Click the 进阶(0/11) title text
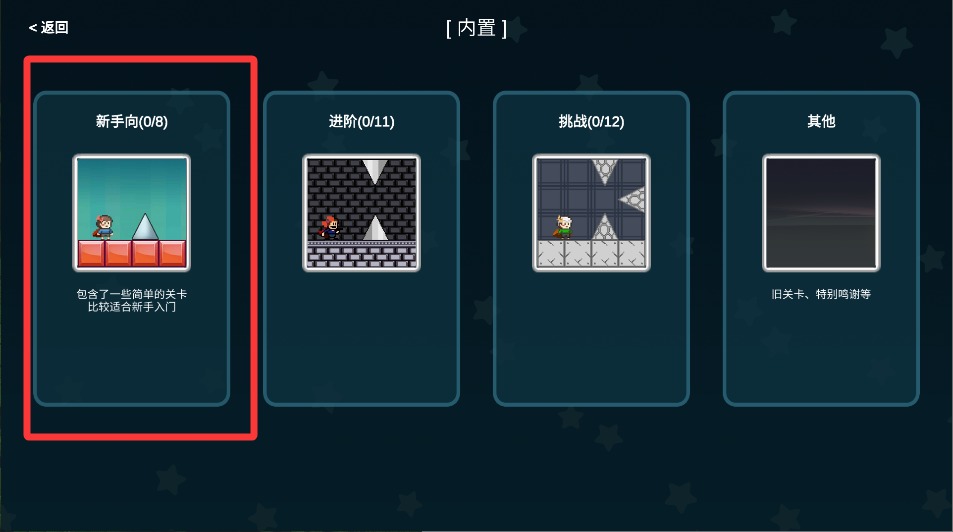Viewport: 953px width, 532px height. point(362,122)
